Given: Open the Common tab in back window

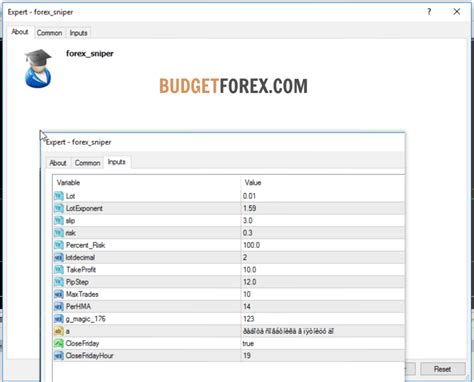Looking at the screenshot, I should click(x=49, y=33).
